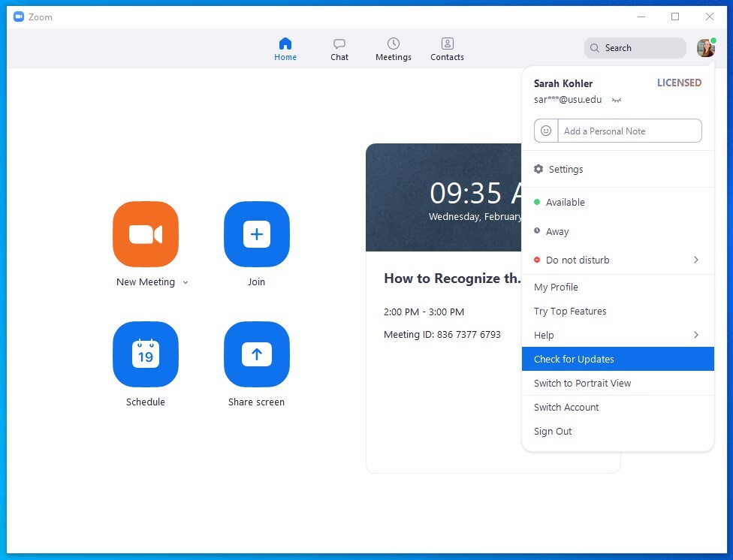Open the Chat tab icon
The width and height of the screenshot is (733, 560).
click(x=339, y=44)
